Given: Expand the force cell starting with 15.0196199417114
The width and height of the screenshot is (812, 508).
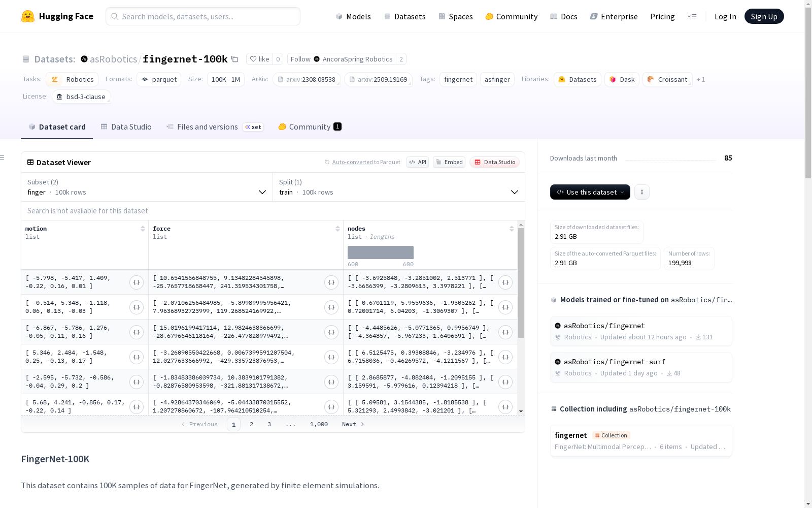Looking at the screenshot, I should click(x=331, y=332).
